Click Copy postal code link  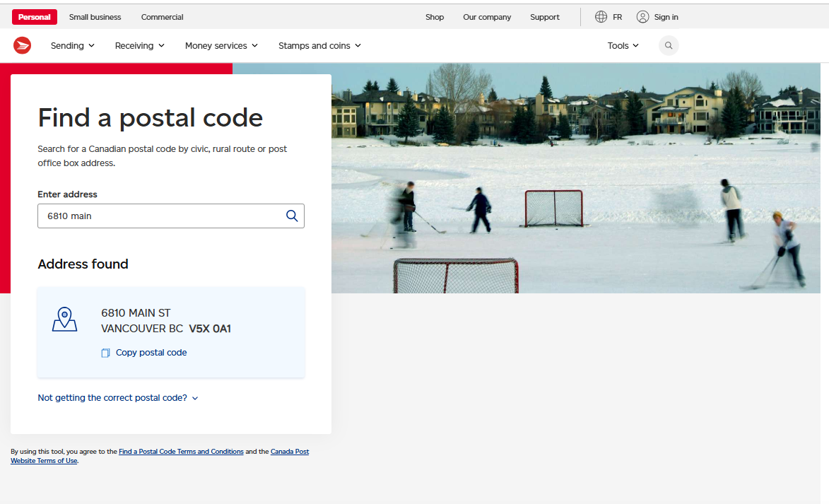(x=151, y=353)
